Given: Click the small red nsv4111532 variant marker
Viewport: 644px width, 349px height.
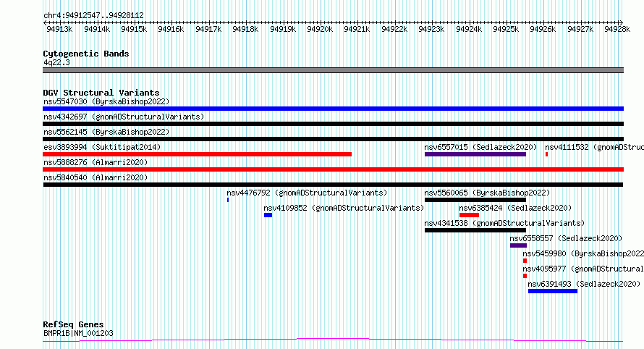Looking at the screenshot, I should click(546, 154).
